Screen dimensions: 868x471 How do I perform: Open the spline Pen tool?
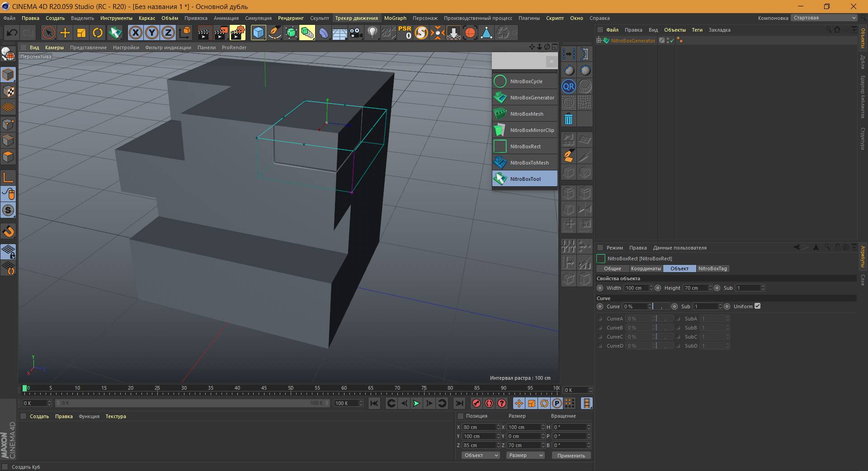pyautogui.click(x=274, y=33)
